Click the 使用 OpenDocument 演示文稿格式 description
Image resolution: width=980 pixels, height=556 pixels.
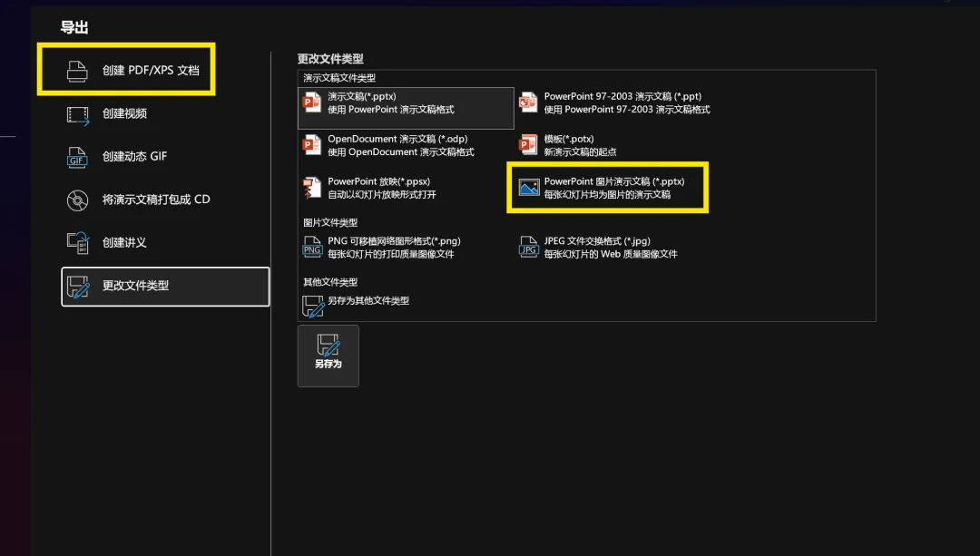[x=401, y=152]
